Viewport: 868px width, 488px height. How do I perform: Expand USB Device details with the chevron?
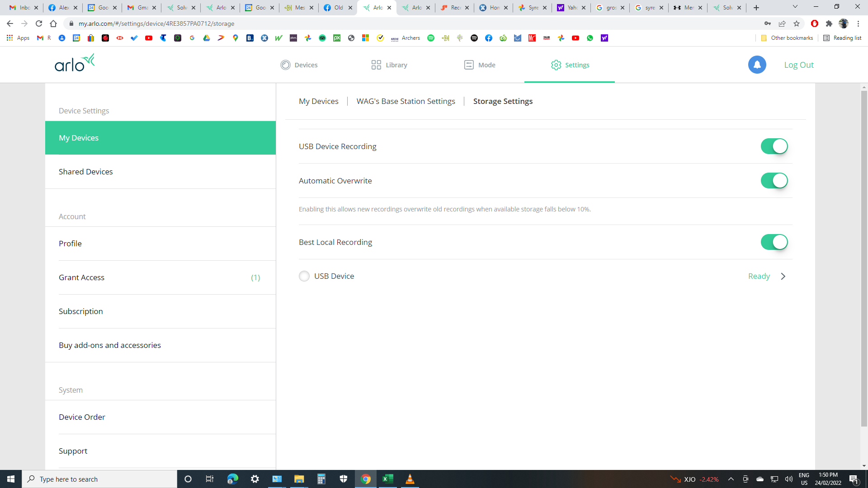coord(783,276)
